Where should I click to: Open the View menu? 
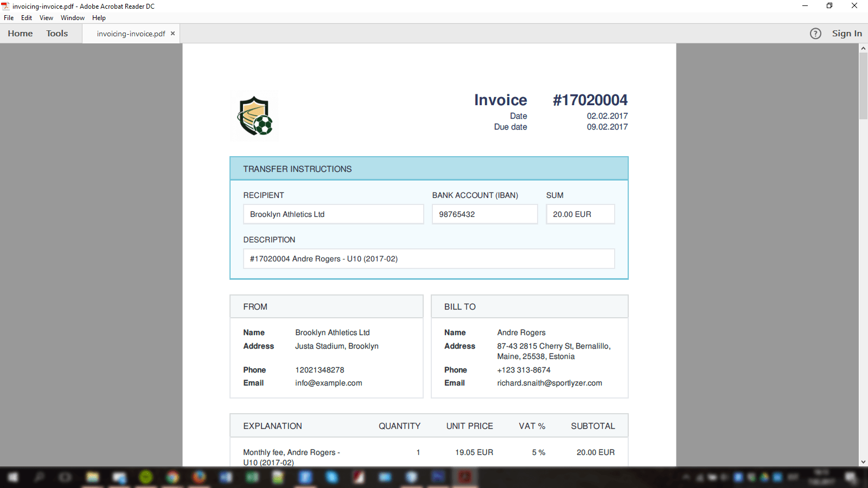pos(46,18)
